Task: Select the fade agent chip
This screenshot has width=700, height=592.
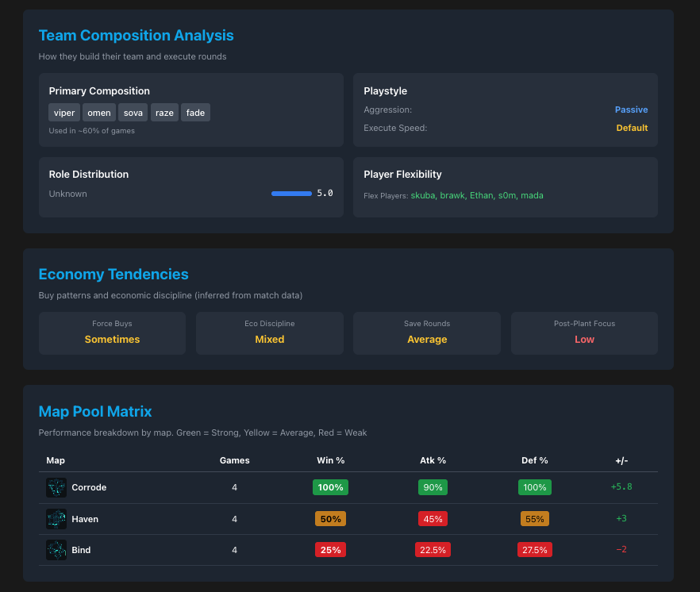Action: pos(195,113)
